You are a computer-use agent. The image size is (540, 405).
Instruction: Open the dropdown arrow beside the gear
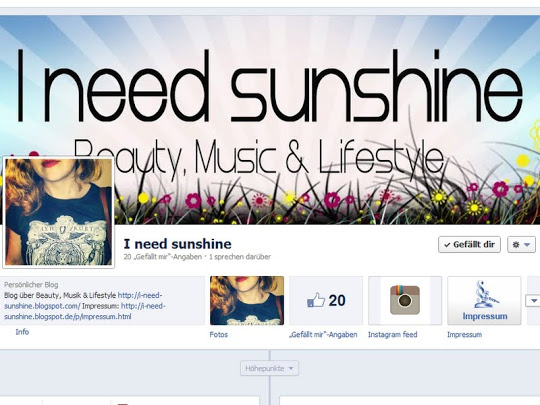coord(527,245)
